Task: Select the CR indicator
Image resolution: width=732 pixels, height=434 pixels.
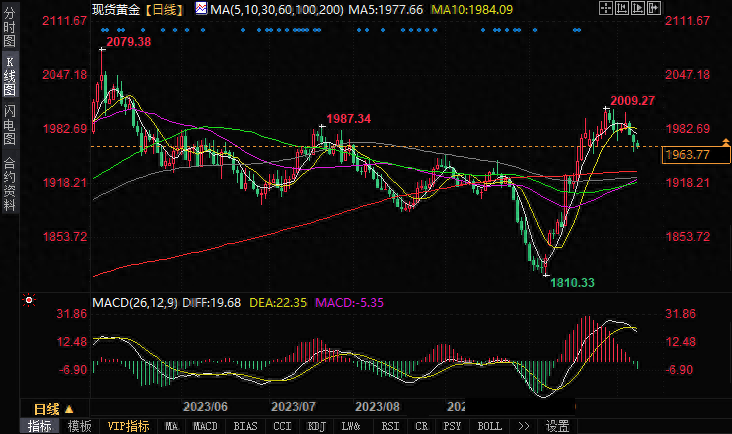Action: [x=422, y=426]
